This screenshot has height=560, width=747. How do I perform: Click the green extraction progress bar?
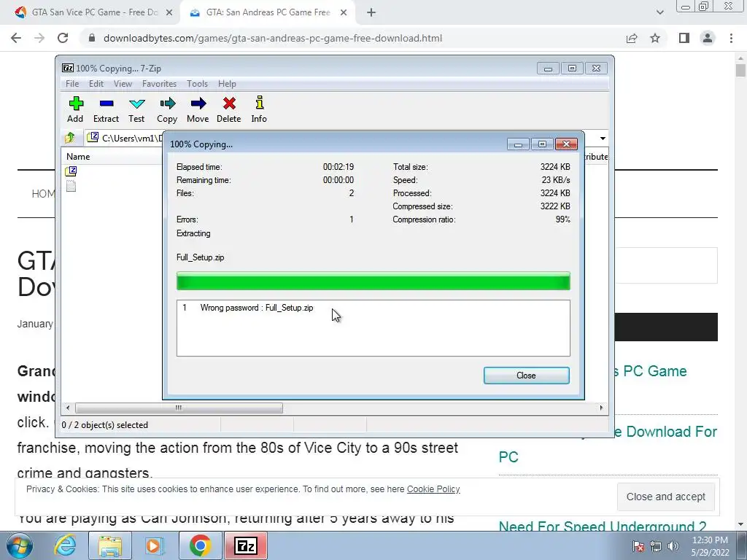(373, 281)
